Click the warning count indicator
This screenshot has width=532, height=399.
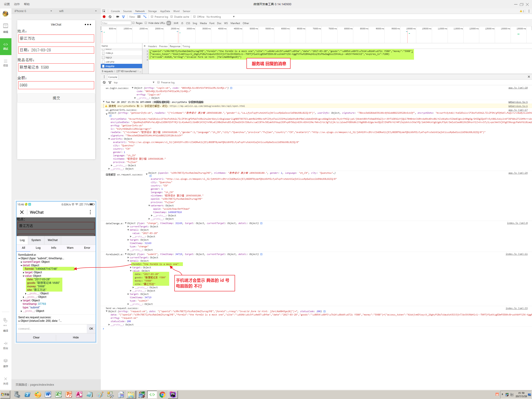522,11
